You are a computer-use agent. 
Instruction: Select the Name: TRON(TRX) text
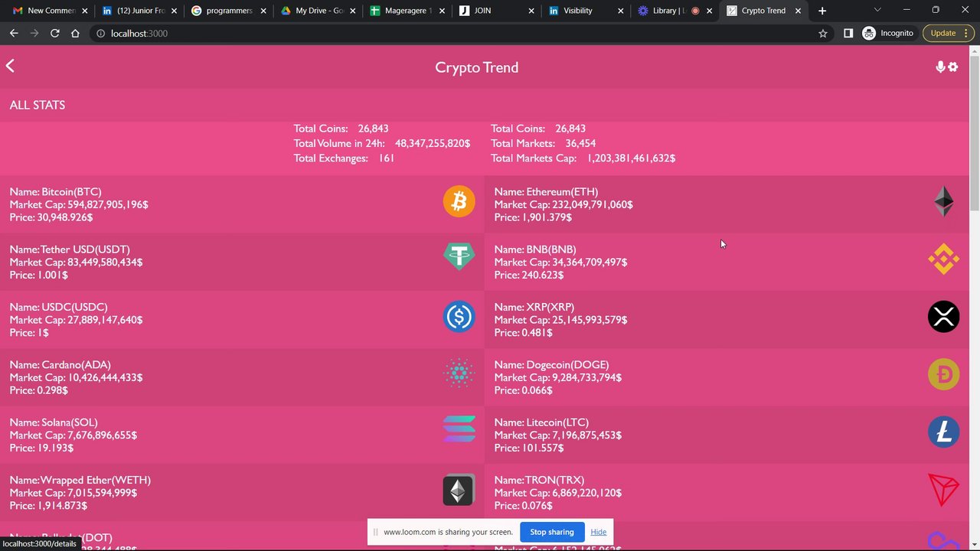click(x=539, y=481)
